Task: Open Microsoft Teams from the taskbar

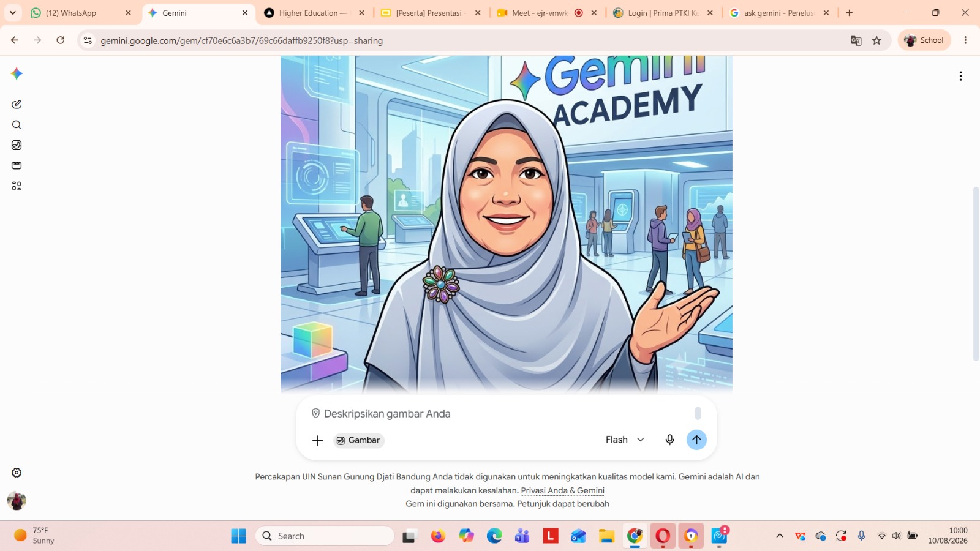Action: click(522, 536)
